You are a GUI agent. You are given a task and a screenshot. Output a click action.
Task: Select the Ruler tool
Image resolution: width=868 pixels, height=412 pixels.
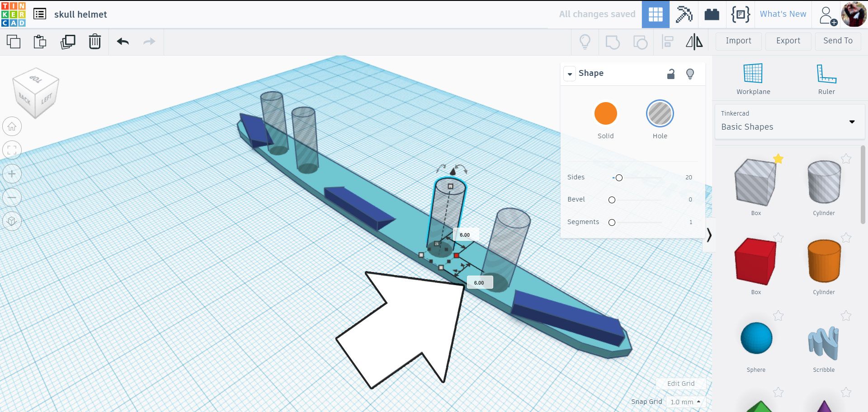[826, 79]
